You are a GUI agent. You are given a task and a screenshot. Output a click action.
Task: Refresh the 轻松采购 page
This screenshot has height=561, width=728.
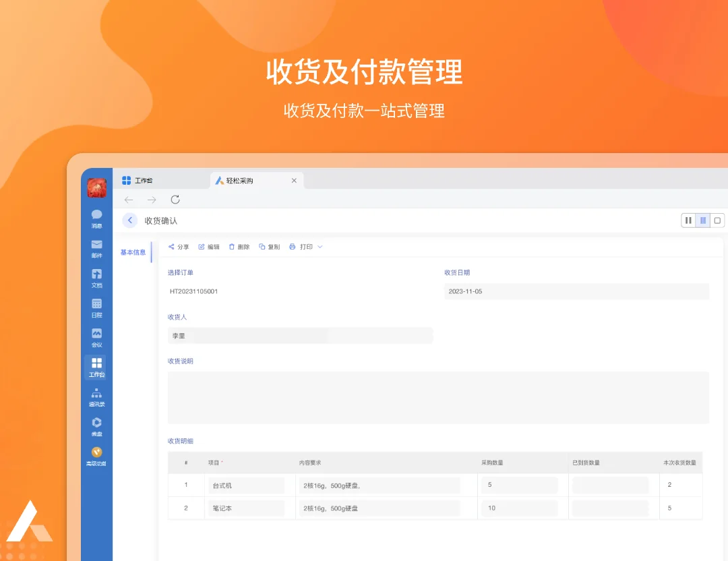175,200
